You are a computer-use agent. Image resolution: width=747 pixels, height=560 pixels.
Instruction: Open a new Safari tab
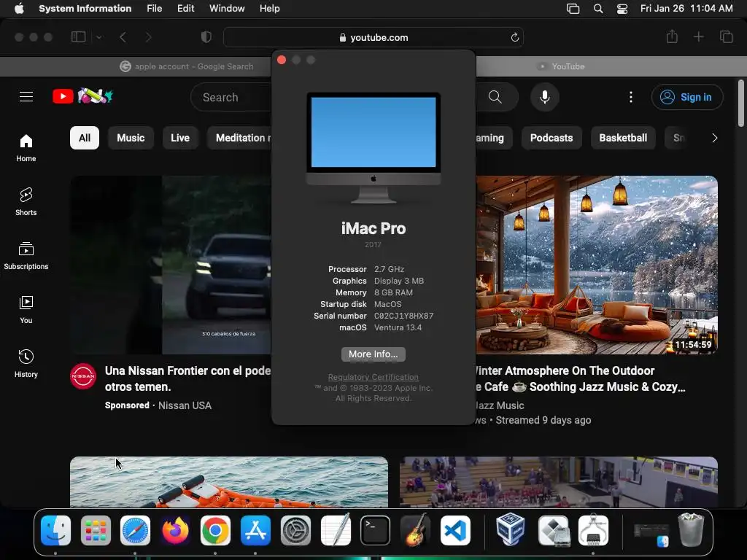[x=698, y=36]
